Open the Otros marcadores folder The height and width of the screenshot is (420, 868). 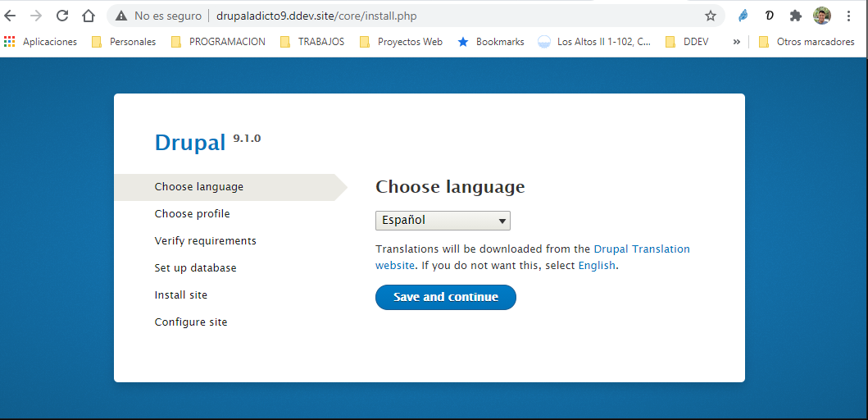807,42
